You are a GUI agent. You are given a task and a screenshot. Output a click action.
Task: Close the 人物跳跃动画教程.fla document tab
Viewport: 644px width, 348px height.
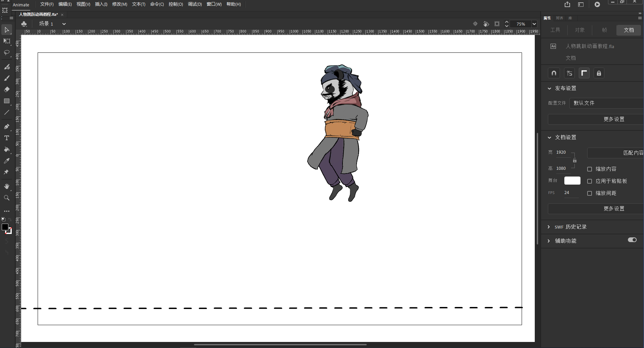62,15
